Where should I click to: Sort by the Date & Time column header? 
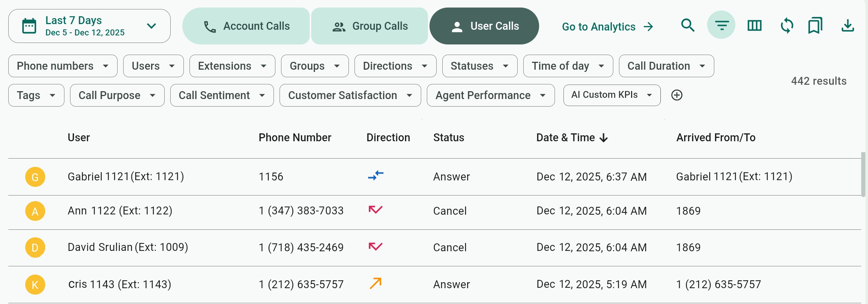click(x=572, y=137)
